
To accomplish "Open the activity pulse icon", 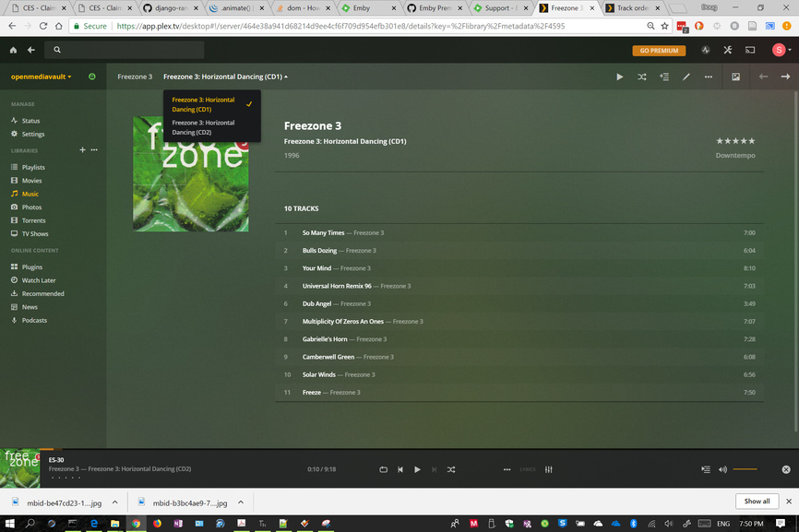I will point(705,50).
